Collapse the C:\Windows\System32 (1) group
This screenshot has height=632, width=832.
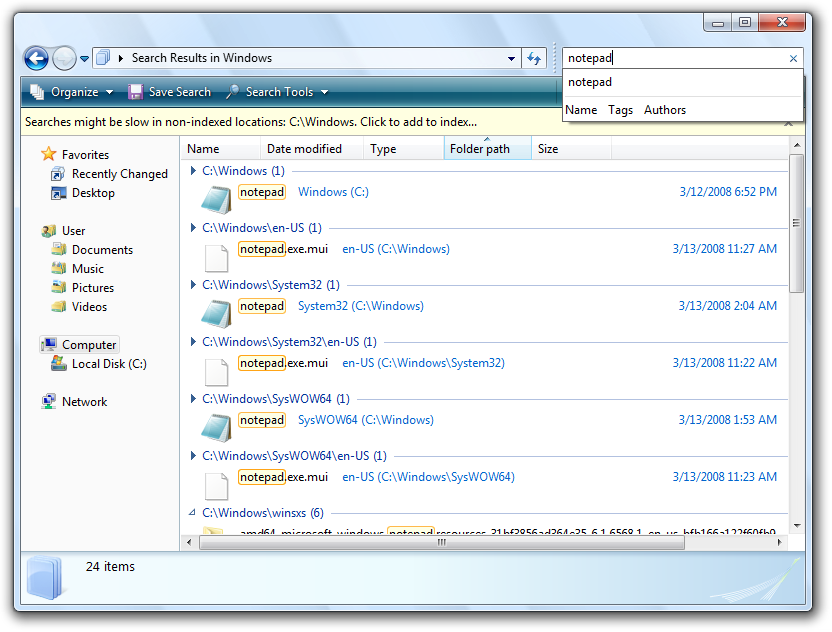tap(193, 285)
